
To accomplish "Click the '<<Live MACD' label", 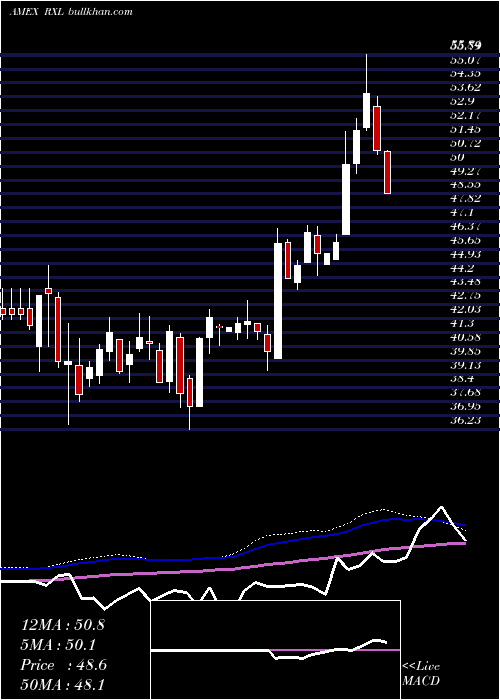I will 421,674.
